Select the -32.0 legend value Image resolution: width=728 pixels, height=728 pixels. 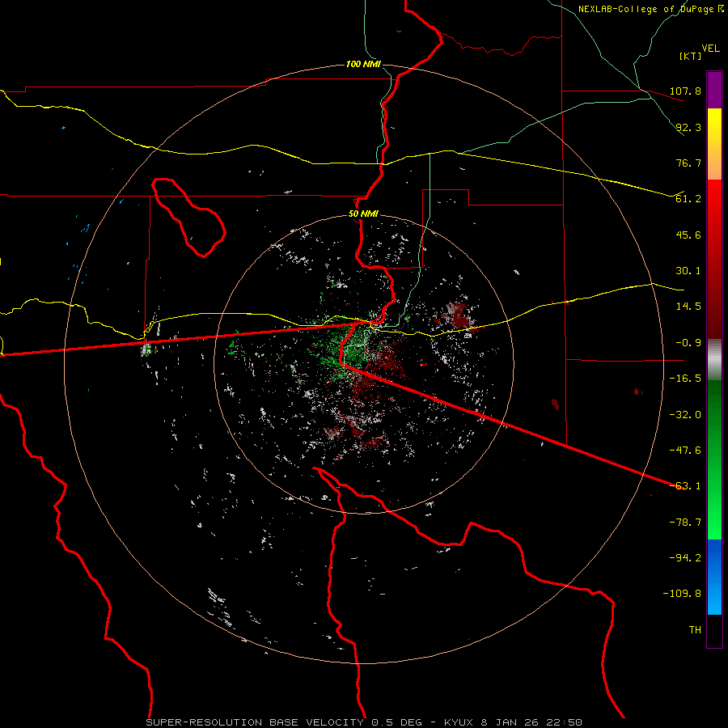click(x=685, y=415)
